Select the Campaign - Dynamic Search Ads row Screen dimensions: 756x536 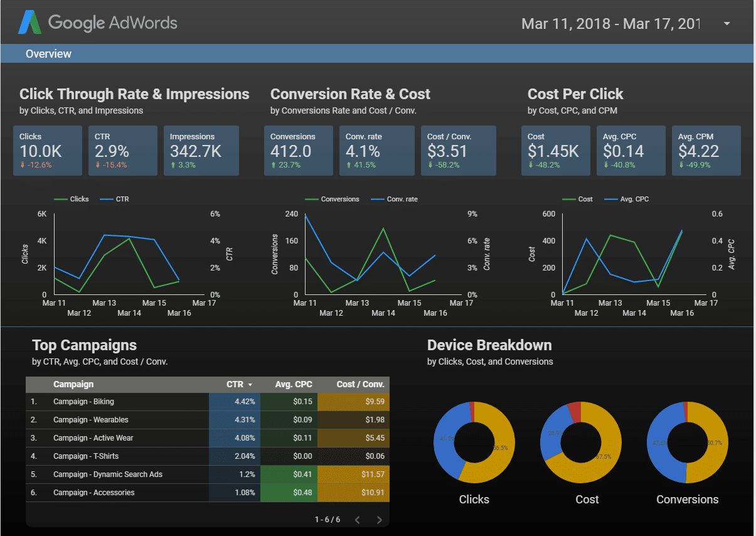point(107,474)
